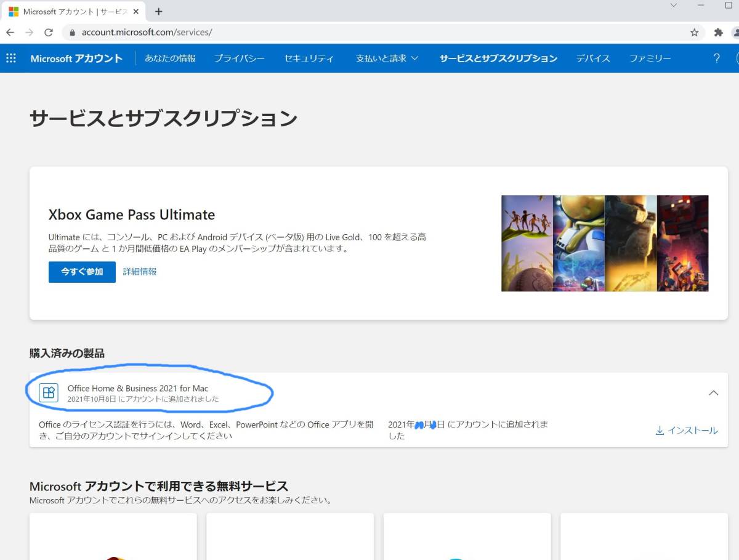Go to the セキュリティ tab
Screen dimensions: 739x560
pyautogui.click(x=309, y=59)
